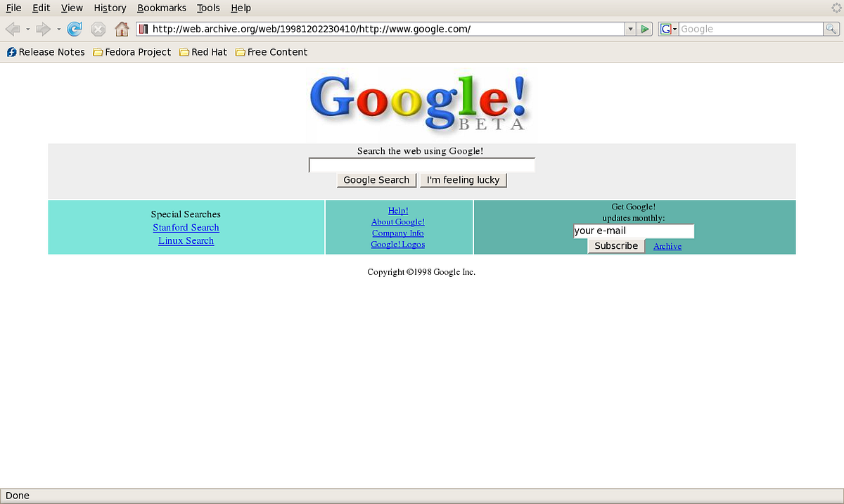Reload the current page

tap(74, 29)
